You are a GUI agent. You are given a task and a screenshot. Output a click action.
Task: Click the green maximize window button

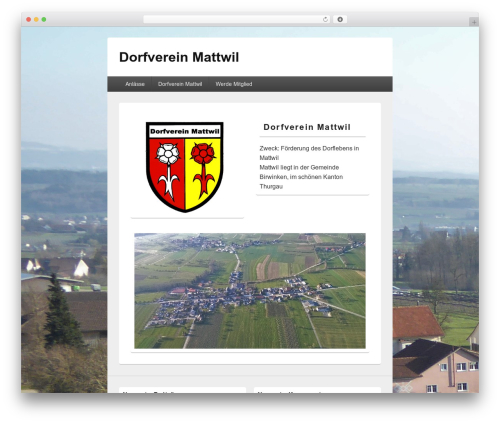pos(44,20)
